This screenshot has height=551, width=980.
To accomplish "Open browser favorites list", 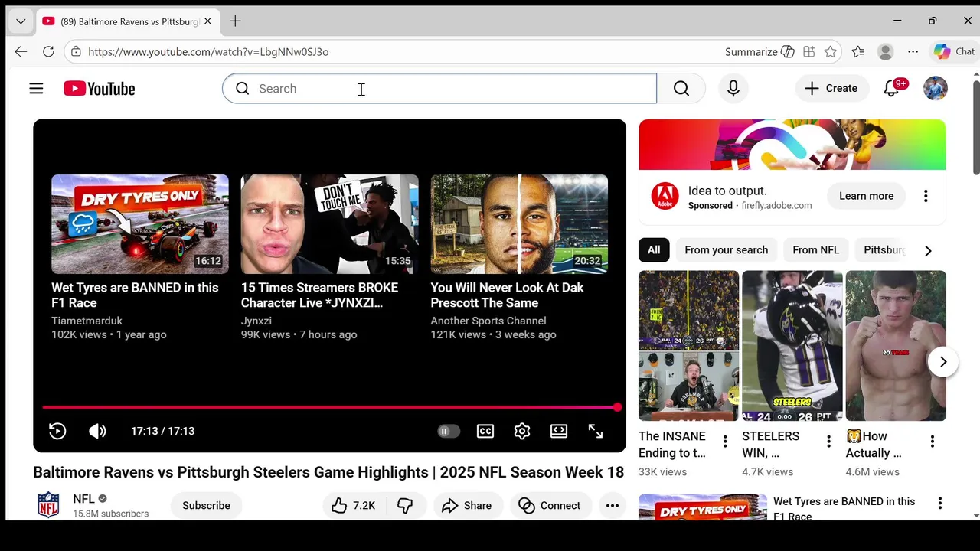I will (x=858, y=52).
